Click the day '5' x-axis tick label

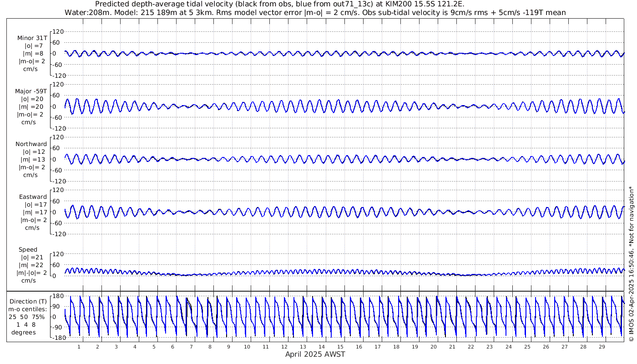tap(154, 347)
